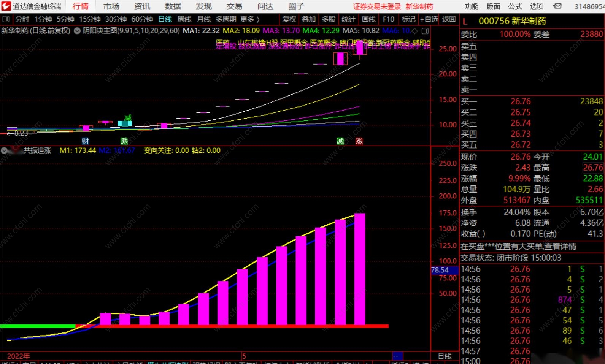
Task: Switch to the 60分钟 period
Action: click(142, 19)
